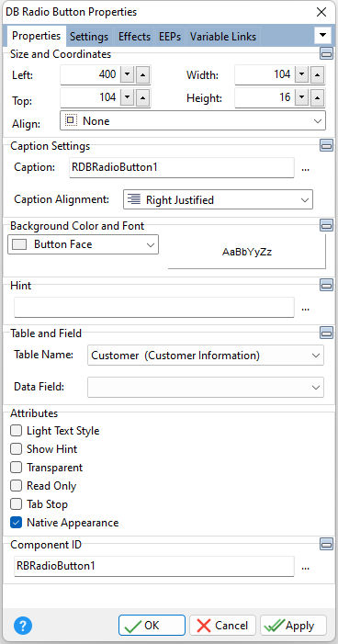This screenshot has width=338, height=644.
Task: Increase the Left value with up arrow
Action: pos(142,74)
